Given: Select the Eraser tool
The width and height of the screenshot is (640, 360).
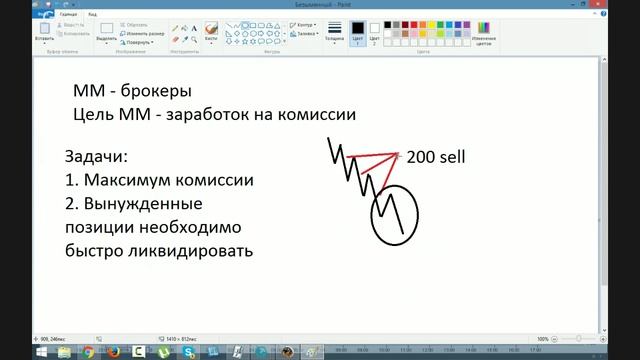Looking at the screenshot, I should coord(175,40).
